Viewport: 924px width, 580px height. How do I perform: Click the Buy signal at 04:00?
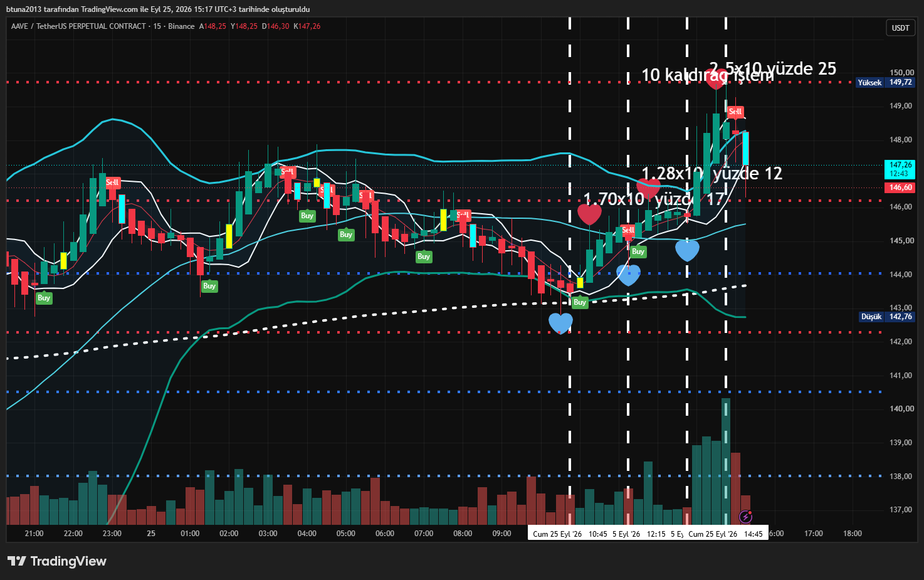[307, 216]
